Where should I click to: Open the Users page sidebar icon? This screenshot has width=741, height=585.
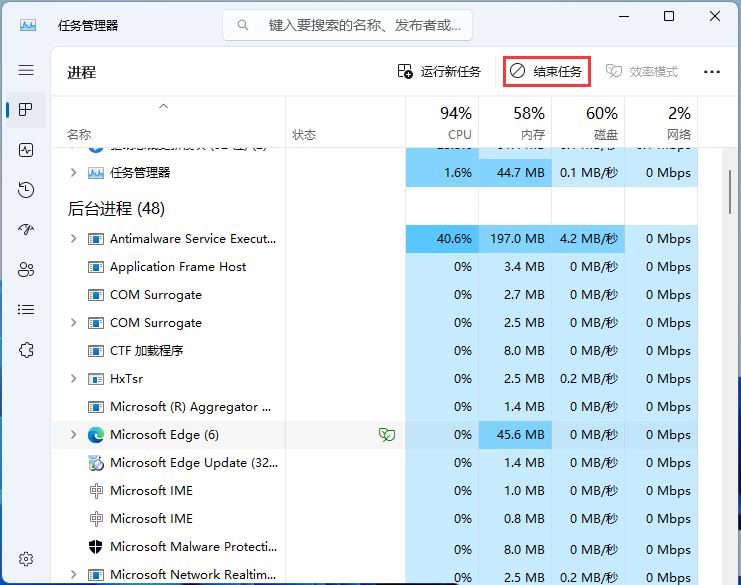point(26,270)
